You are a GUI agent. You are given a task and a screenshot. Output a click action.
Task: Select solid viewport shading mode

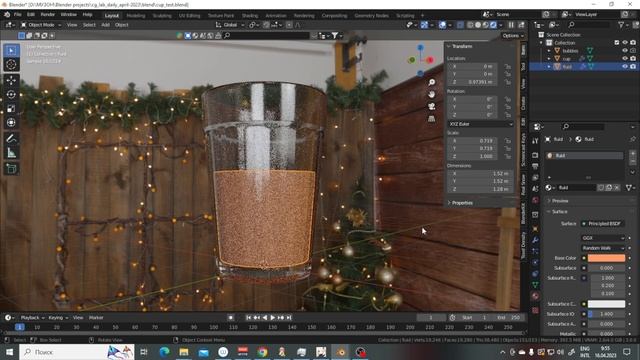point(478,25)
